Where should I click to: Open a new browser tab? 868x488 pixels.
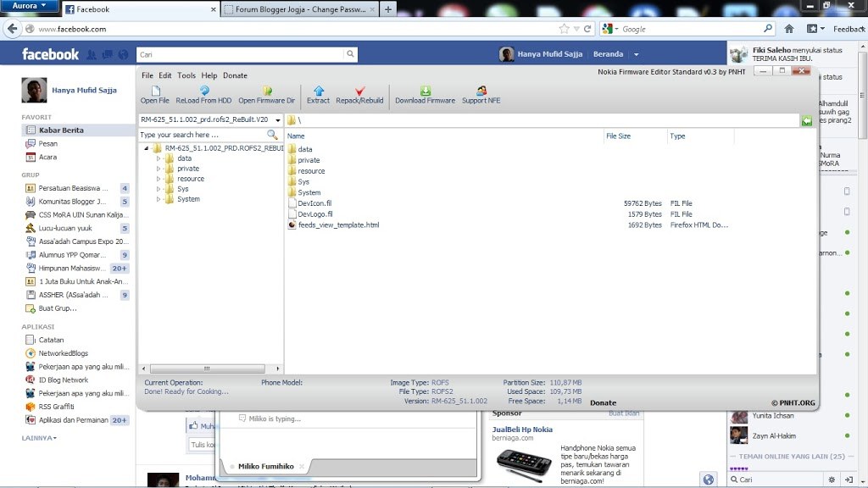point(388,9)
